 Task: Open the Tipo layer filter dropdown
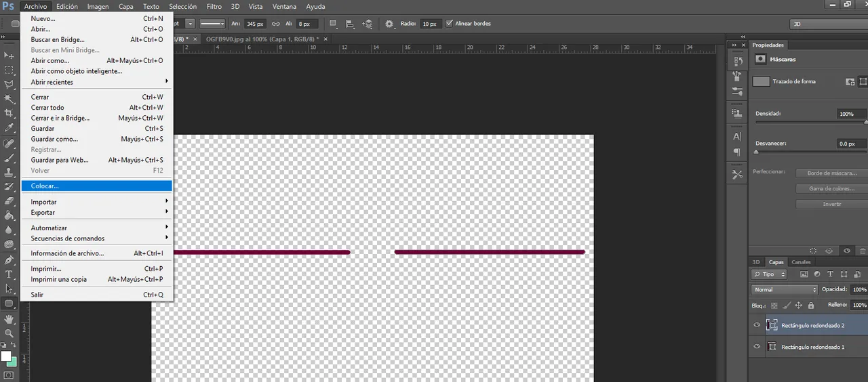tap(770, 274)
